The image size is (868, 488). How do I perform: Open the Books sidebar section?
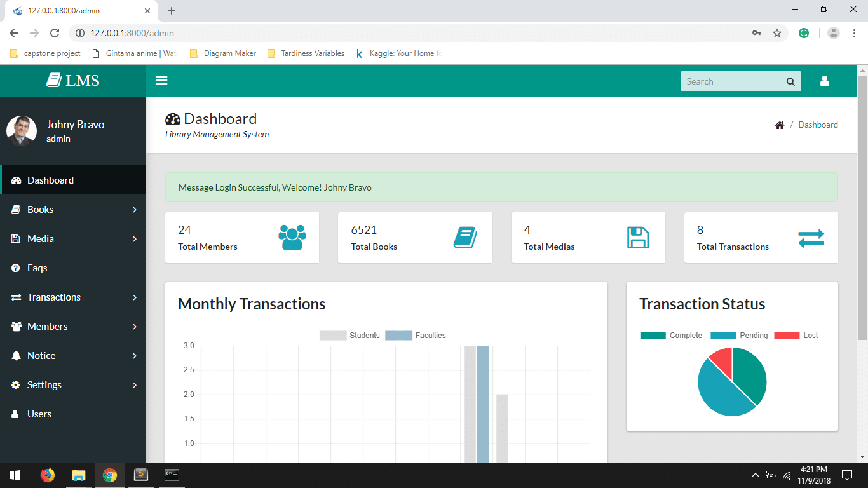39,209
